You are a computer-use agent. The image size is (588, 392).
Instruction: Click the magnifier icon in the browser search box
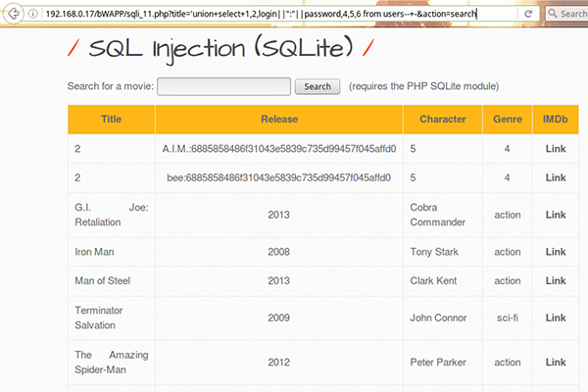(x=553, y=14)
